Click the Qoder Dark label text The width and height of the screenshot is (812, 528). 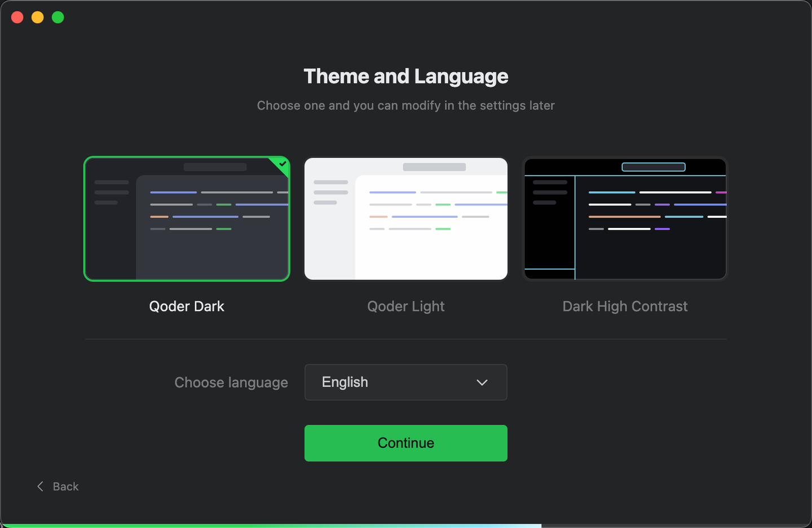pos(187,306)
